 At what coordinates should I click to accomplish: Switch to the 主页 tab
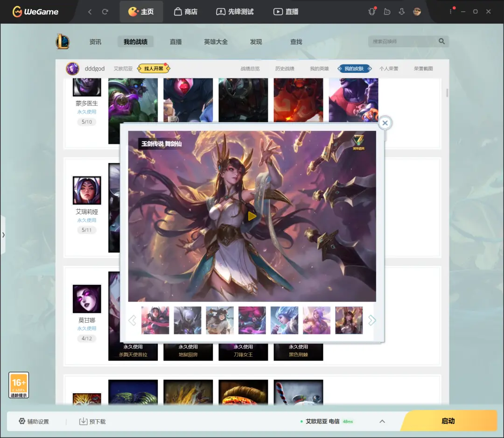click(x=141, y=12)
